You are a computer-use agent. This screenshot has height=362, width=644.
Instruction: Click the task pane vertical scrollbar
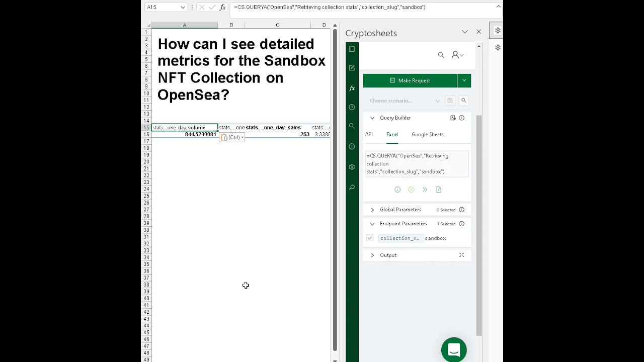coord(479,226)
